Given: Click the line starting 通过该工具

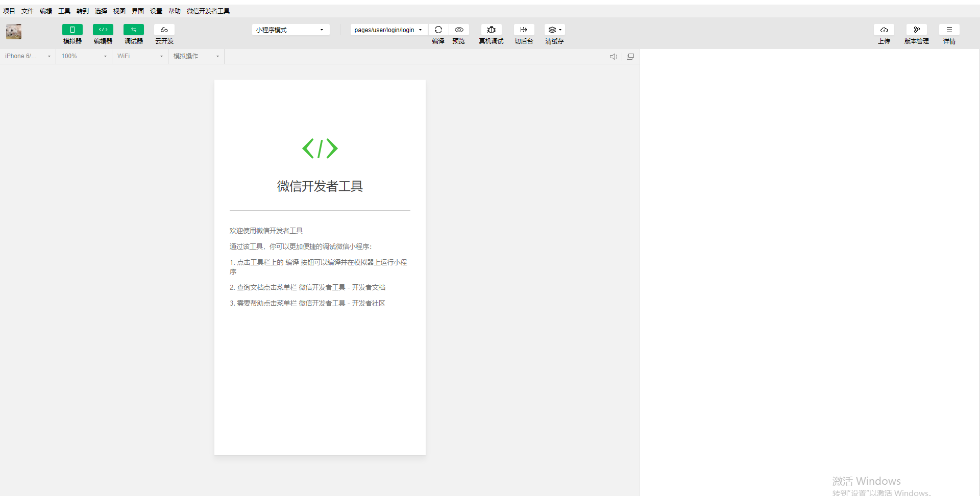Looking at the screenshot, I should click(x=301, y=246).
